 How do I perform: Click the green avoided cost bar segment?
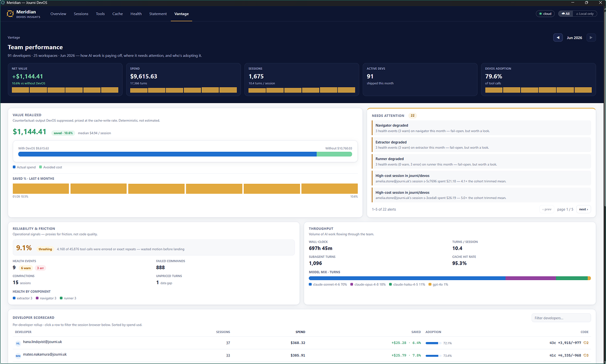(x=334, y=154)
